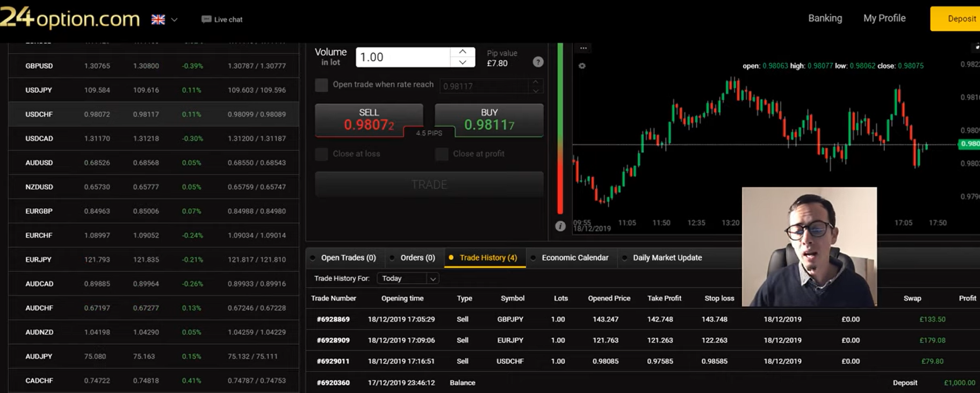Viewport: 980px width, 393px height.
Task: Select GBPUSD in the instrument list
Action: 154,65
